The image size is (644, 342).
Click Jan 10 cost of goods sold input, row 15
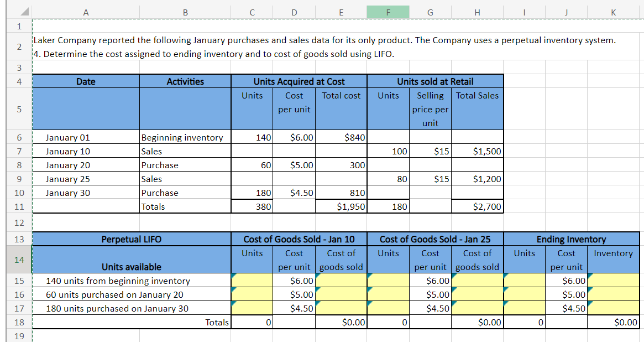click(341, 281)
